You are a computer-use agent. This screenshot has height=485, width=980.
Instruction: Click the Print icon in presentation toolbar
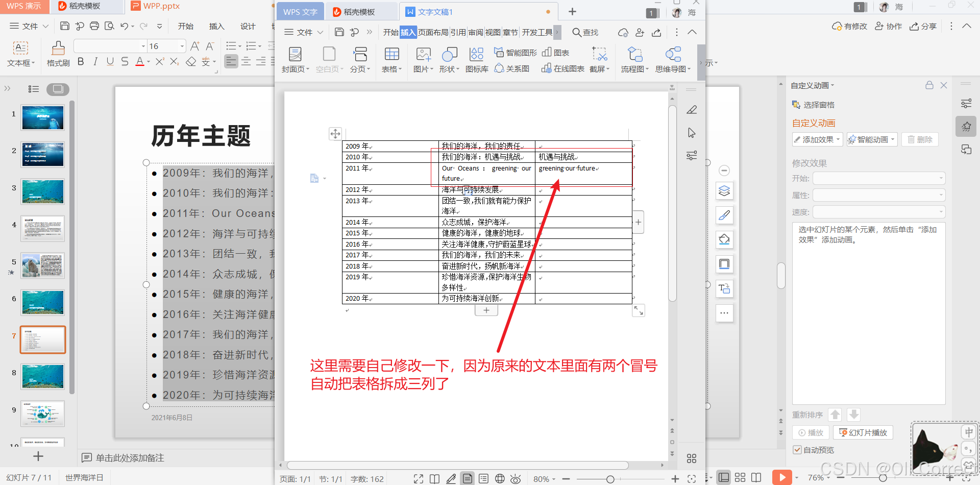pyautogui.click(x=94, y=26)
